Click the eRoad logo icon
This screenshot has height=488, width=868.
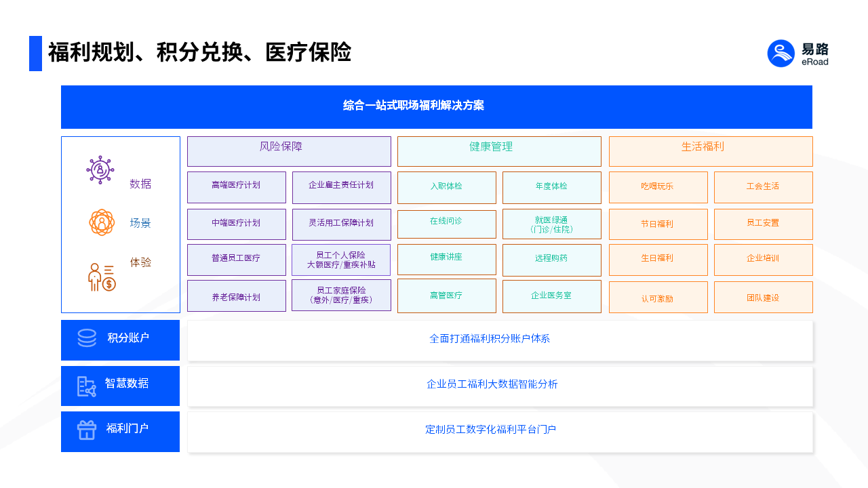click(x=781, y=54)
